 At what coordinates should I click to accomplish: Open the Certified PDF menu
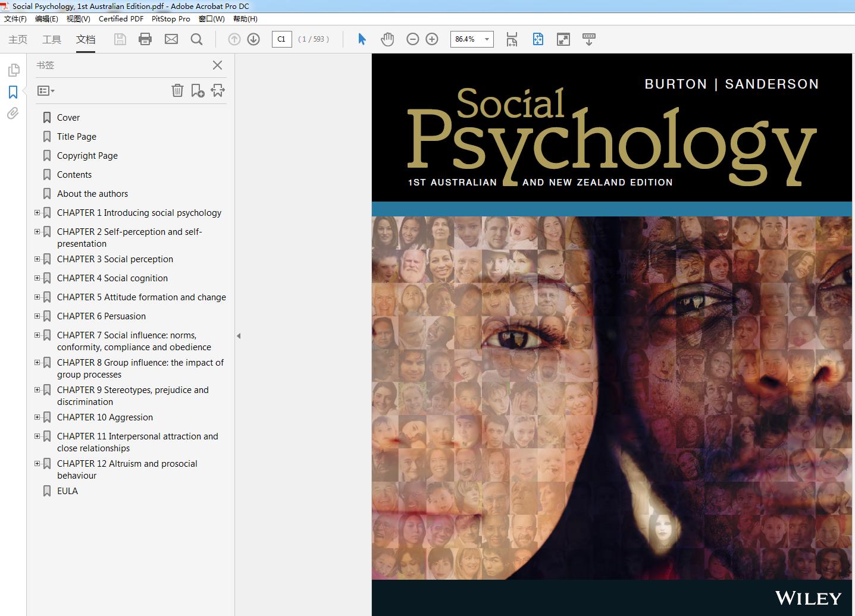(x=121, y=18)
